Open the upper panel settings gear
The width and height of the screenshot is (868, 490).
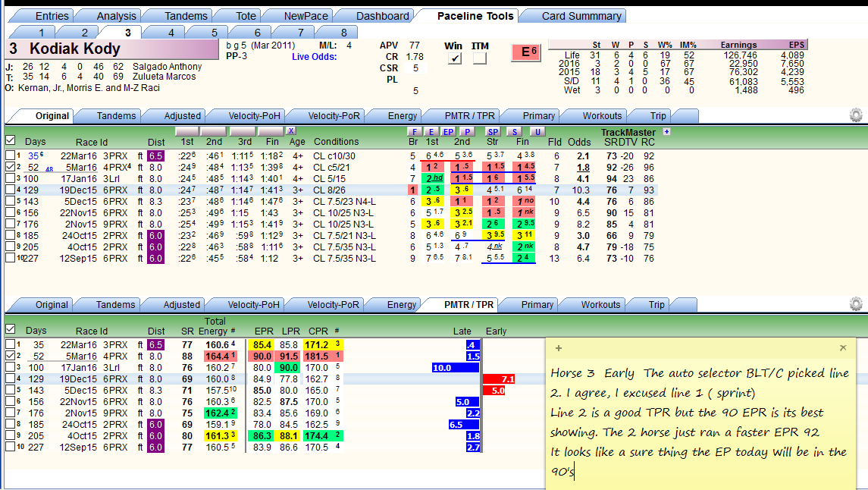click(x=856, y=115)
